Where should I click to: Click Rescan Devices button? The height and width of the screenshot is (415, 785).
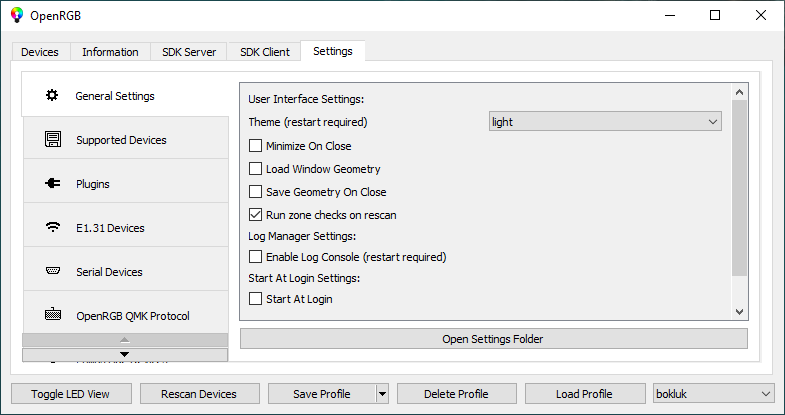click(199, 394)
